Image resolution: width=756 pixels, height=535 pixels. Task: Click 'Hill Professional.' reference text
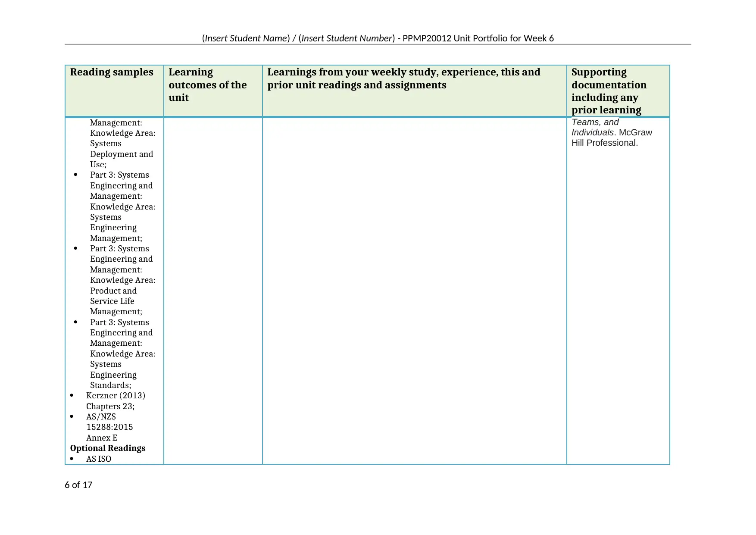(605, 143)
